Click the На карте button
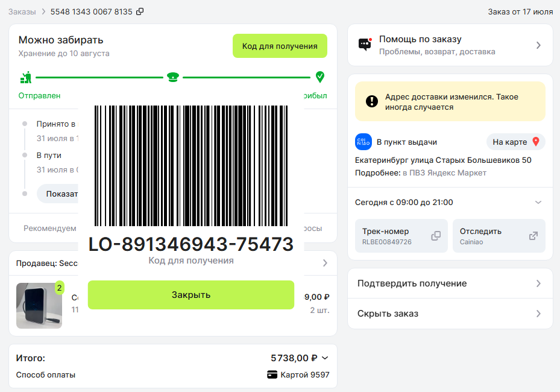 tap(516, 142)
